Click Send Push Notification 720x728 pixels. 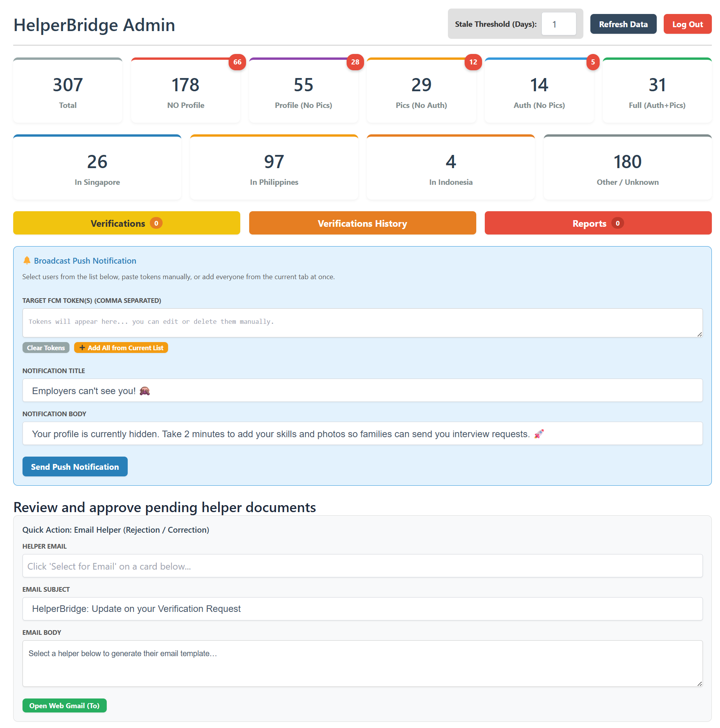click(x=75, y=466)
